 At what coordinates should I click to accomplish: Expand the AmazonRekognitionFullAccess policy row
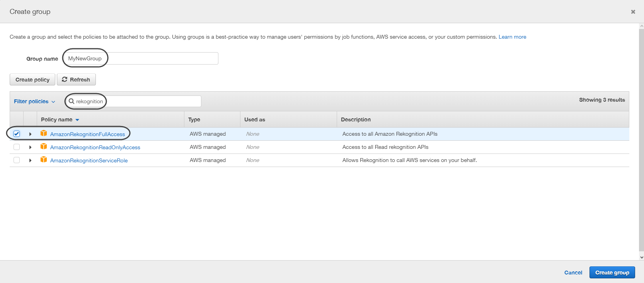point(30,134)
